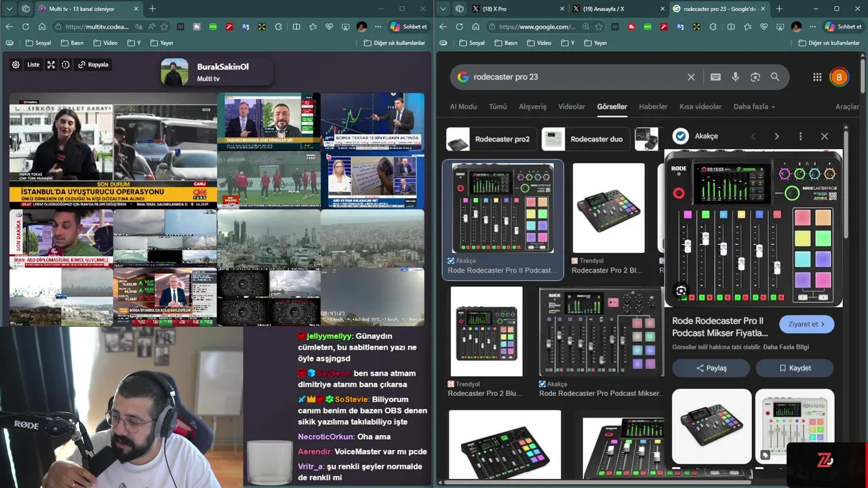868x488 pixels.
Task: Open home page in Multi tv window
Action: [42, 26]
